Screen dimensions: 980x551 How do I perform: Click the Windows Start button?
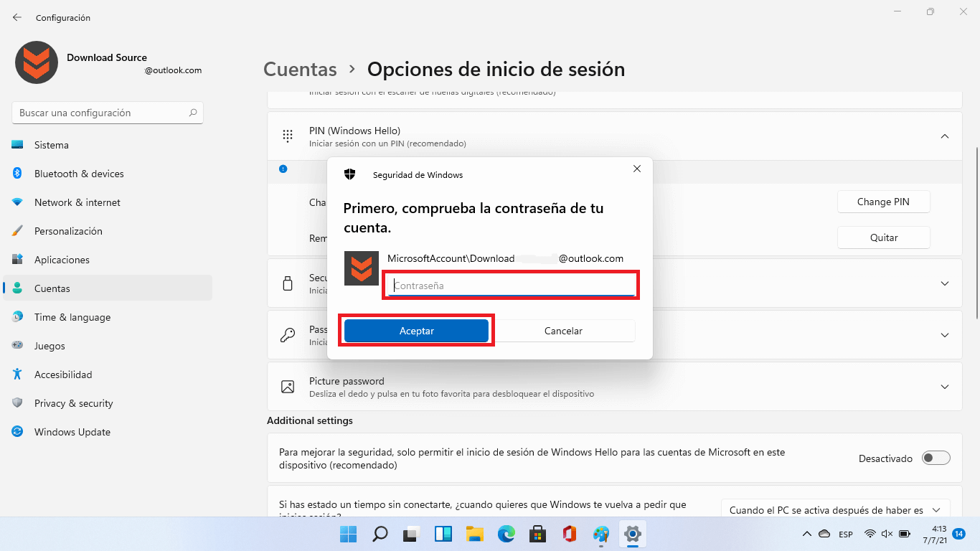point(348,534)
